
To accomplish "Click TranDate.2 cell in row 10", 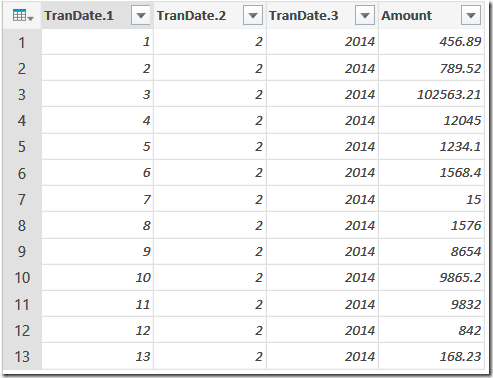I will (210, 278).
